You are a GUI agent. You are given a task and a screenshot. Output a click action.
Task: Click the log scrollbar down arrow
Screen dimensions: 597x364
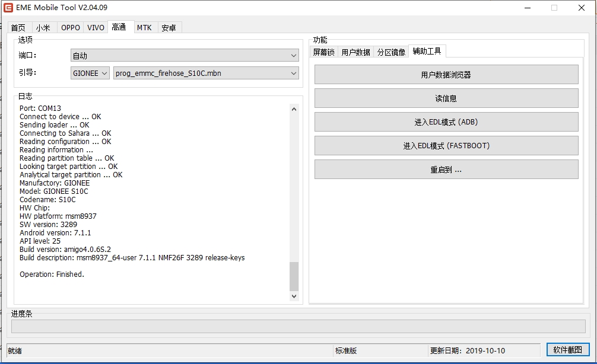pyautogui.click(x=294, y=296)
